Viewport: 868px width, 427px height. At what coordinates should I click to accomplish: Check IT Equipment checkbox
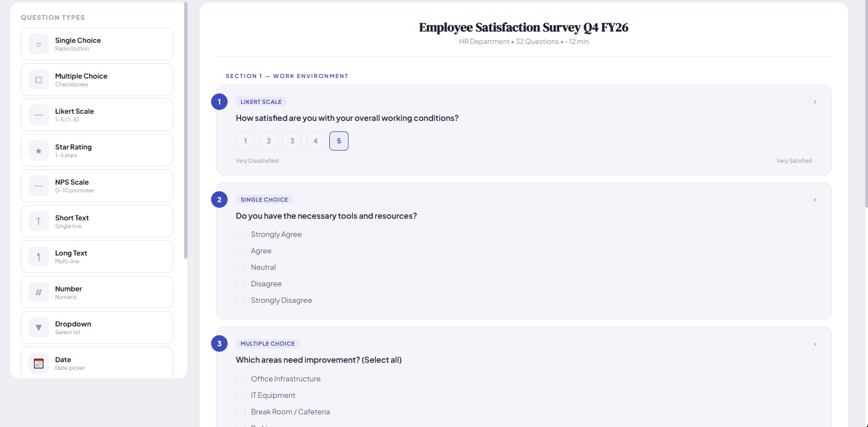click(241, 395)
